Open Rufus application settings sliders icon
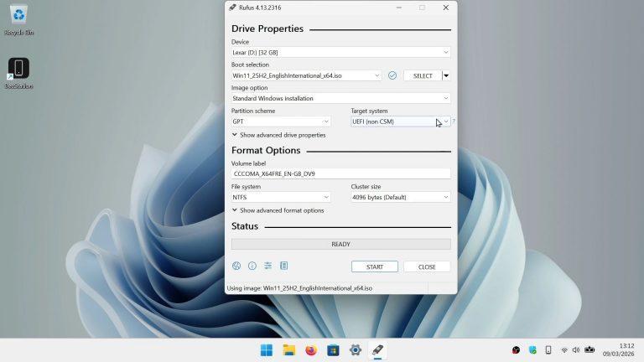The height and width of the screenshot is (362, 644). point(267,266)
